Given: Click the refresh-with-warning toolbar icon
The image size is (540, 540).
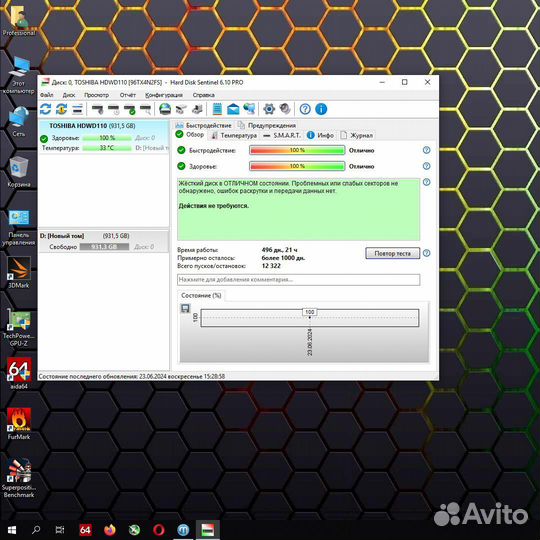Looking at the screenshot, I should (x=61, y=109).
